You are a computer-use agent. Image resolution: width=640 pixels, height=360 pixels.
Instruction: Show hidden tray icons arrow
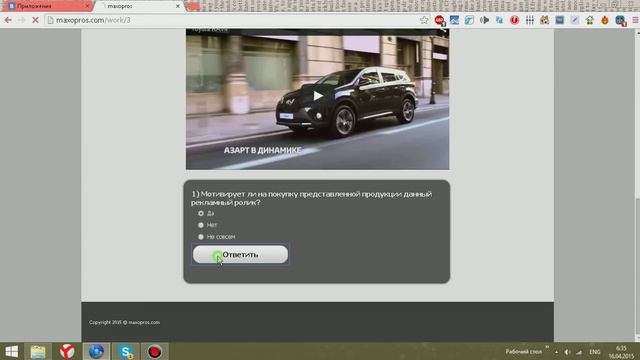[x=556, y=352]
